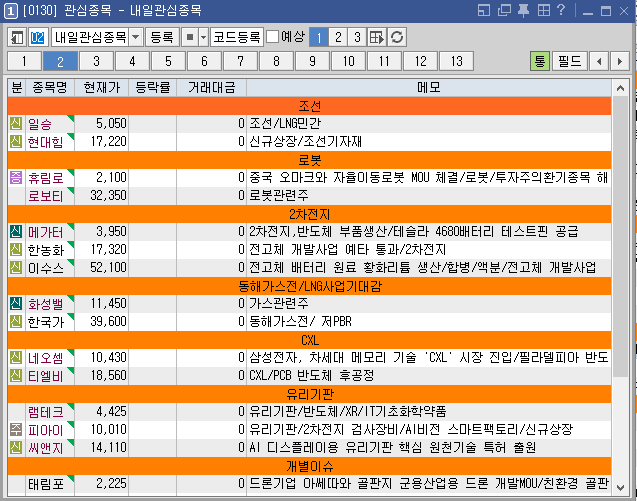Switch to group tab 4
Image resolution: width=637 pixels, height=501 pixels.
click(x=132, y=61)
